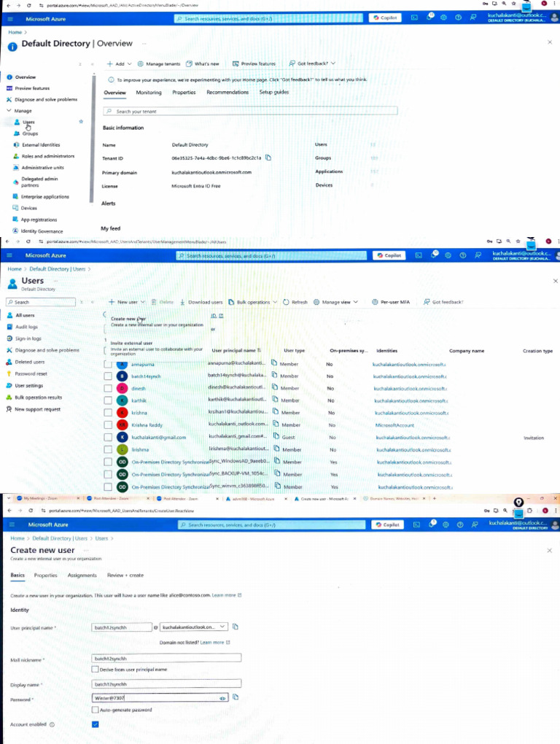560x744 pixels.
Task: Open Password reset in Users sidebar
Action: (x=31, y=374)
